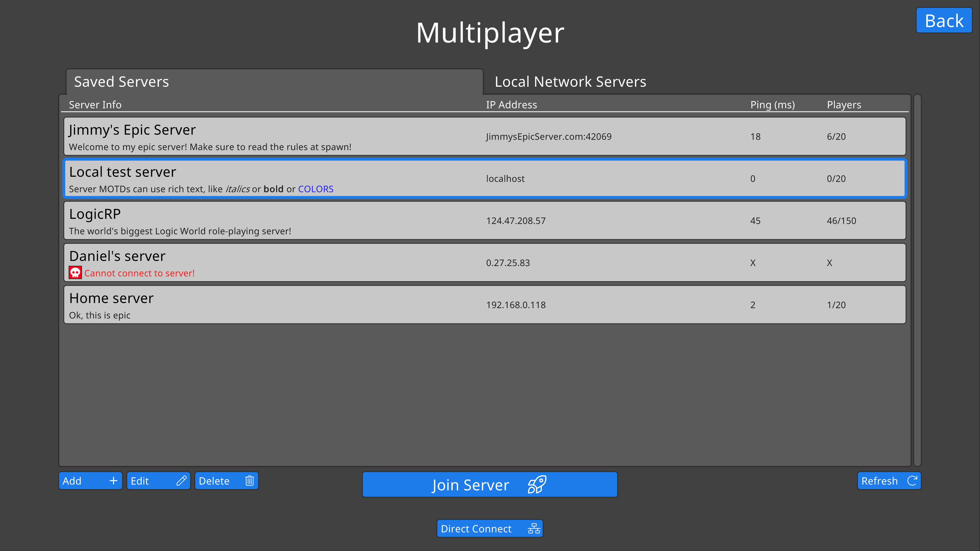Click the IP Address column header
Viewport: 980px width, 551px height.
point(511,105)
